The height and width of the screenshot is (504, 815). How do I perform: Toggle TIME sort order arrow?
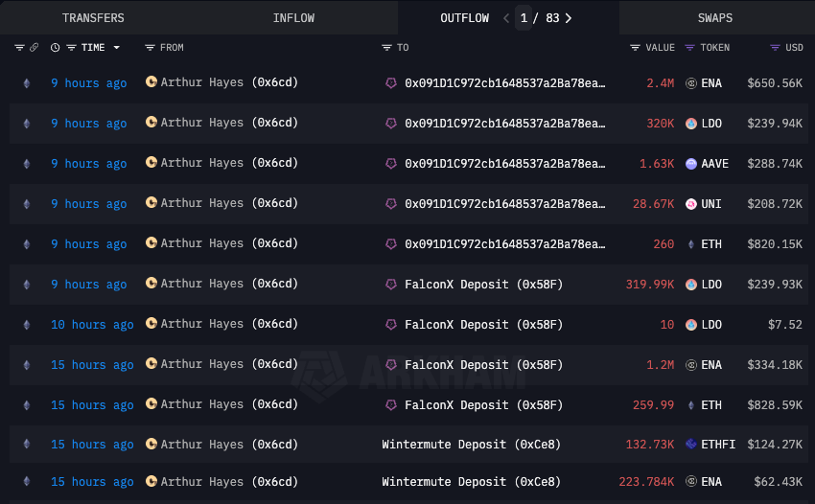(117, 48)
